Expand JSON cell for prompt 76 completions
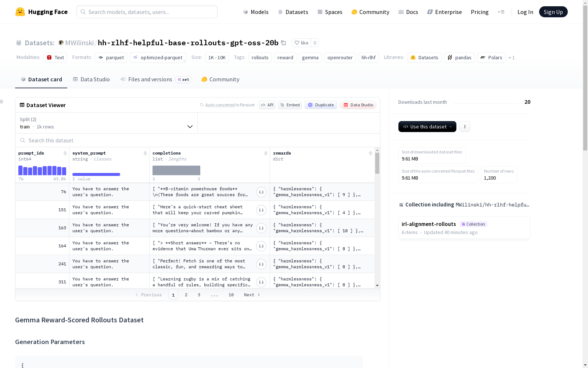This screenshot has width=588, height=368. (261, 192)
